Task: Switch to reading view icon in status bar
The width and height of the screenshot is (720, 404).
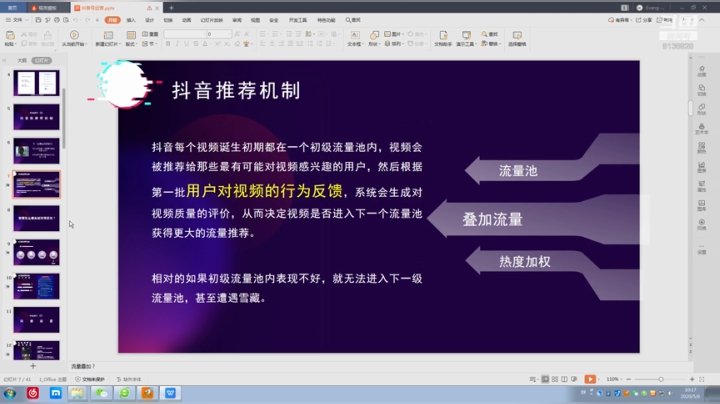Action: click(x=564, y=379)
